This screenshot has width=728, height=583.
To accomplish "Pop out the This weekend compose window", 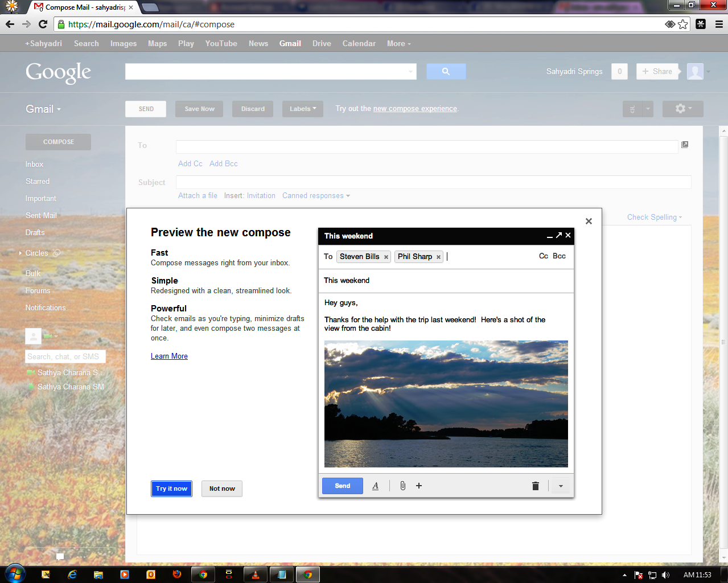I will click(559, 235).
